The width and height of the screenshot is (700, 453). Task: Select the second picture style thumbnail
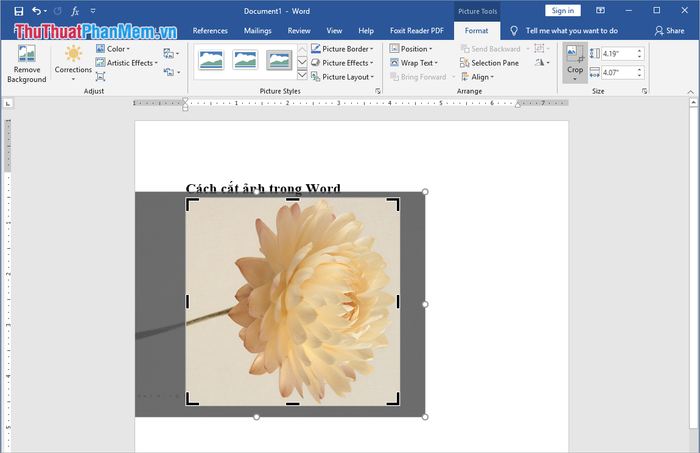(245, 60)
